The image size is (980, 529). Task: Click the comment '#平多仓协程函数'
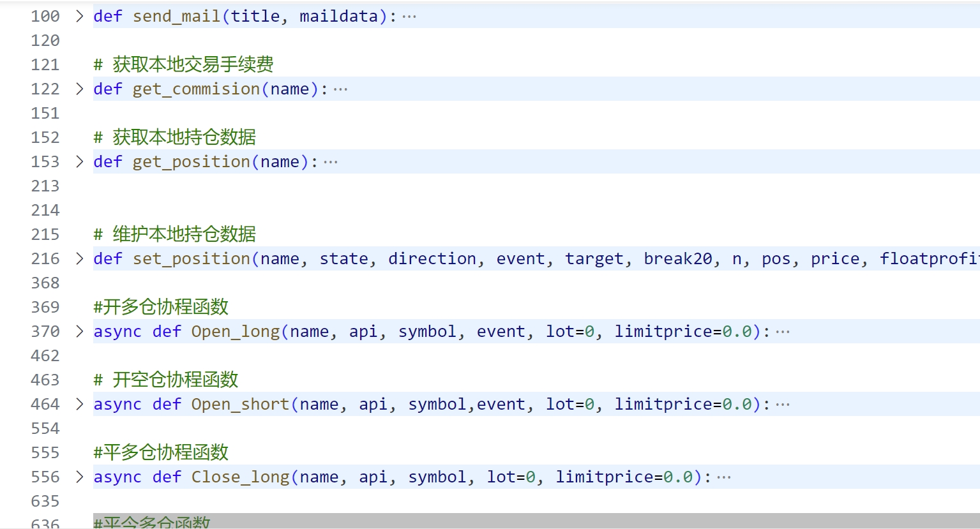coord(161,452)
